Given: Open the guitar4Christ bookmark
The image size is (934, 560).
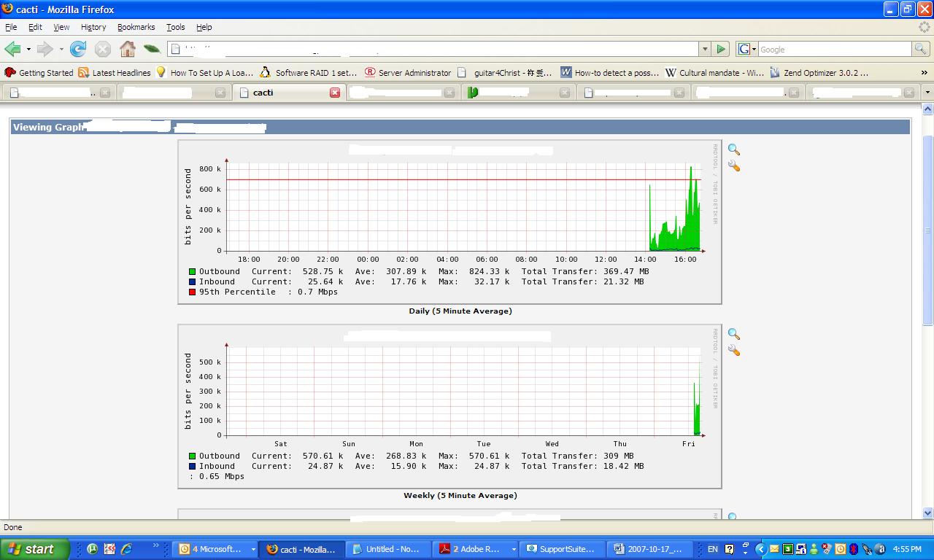Looking at the screenshot, I should pyautogui.click(x=505, y=72).
